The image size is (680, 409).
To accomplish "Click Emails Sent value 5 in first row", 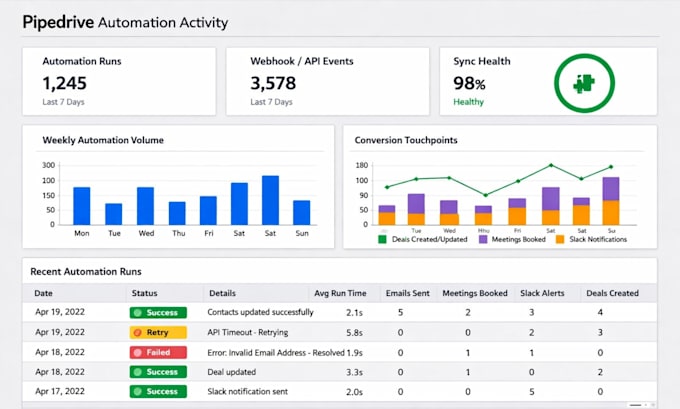I will coord(400,312).
